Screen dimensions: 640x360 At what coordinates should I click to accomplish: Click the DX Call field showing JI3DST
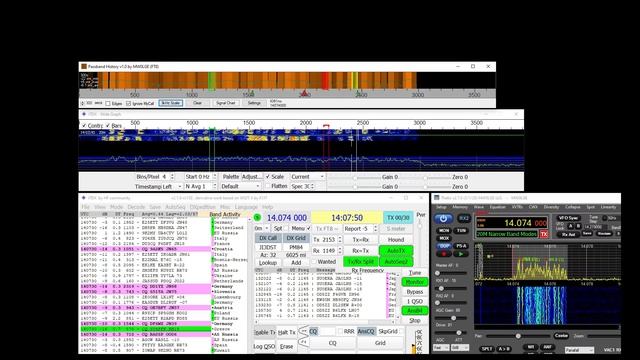pos(268,247)
